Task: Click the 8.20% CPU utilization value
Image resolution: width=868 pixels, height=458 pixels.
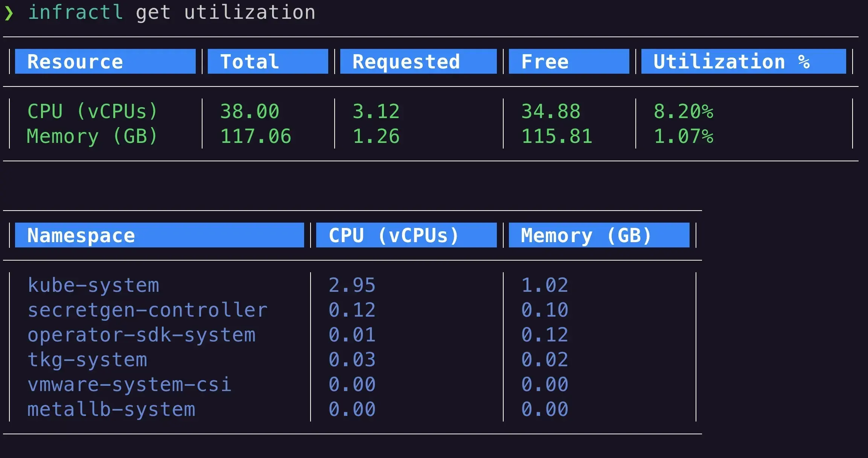Action: pyautogui.click(x=684, y=111)
